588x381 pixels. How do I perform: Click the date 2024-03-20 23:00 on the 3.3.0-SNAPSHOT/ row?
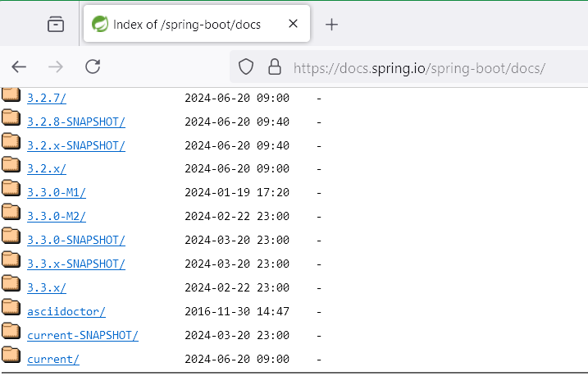pyautogui.click(x=237, y=240)
